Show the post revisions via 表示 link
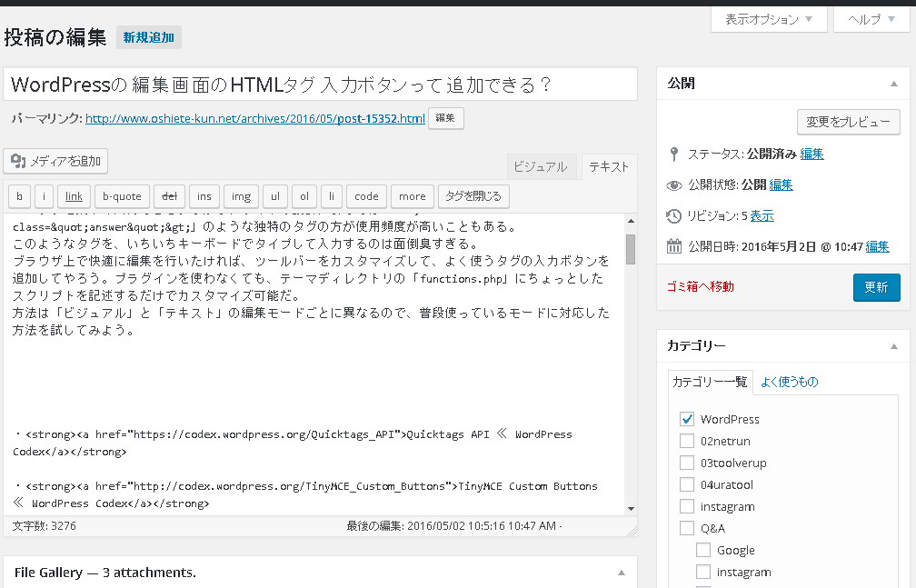Viewport: 916px width, 588px height. (762, 216)
